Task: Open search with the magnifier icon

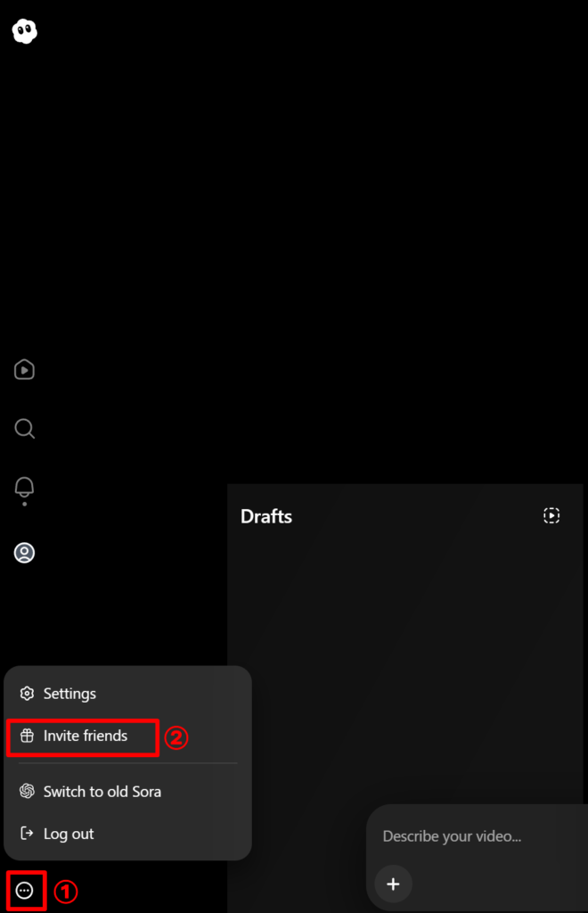Action: [24, 429]
